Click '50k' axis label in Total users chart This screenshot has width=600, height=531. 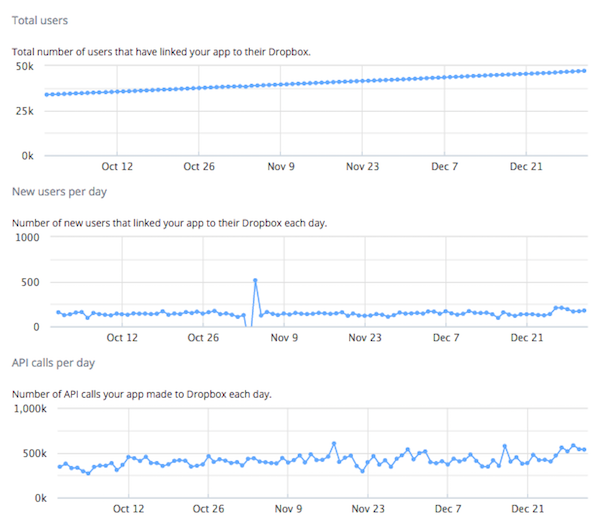24,67
